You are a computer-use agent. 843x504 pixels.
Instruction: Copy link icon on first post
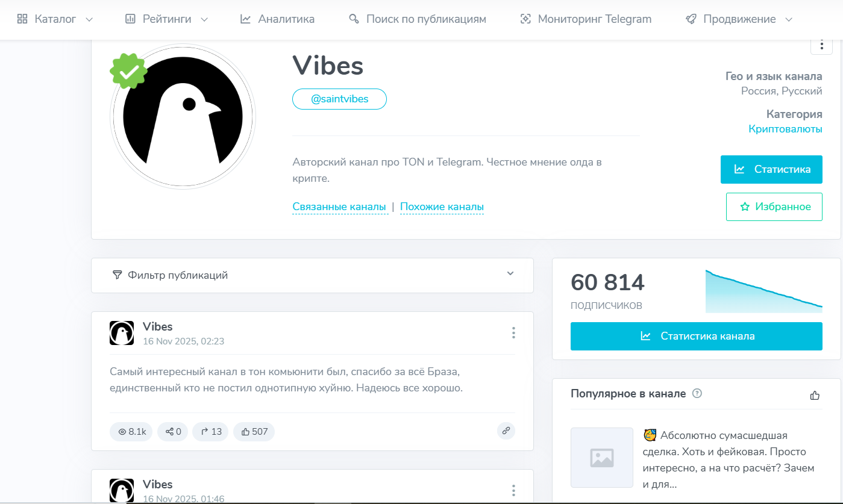tap(506, 431)
